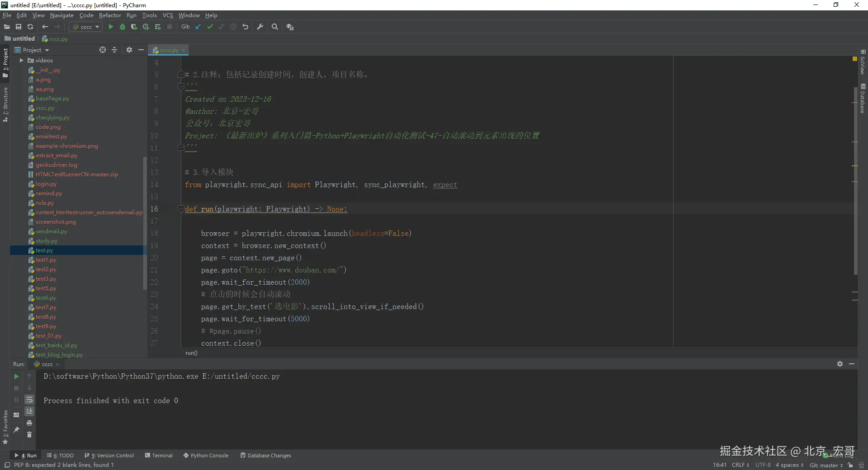Image resolution: width=868 pixels, height=470 pixels.
Task: Rerun cccc in the Run panel
Action: point(16,376)
